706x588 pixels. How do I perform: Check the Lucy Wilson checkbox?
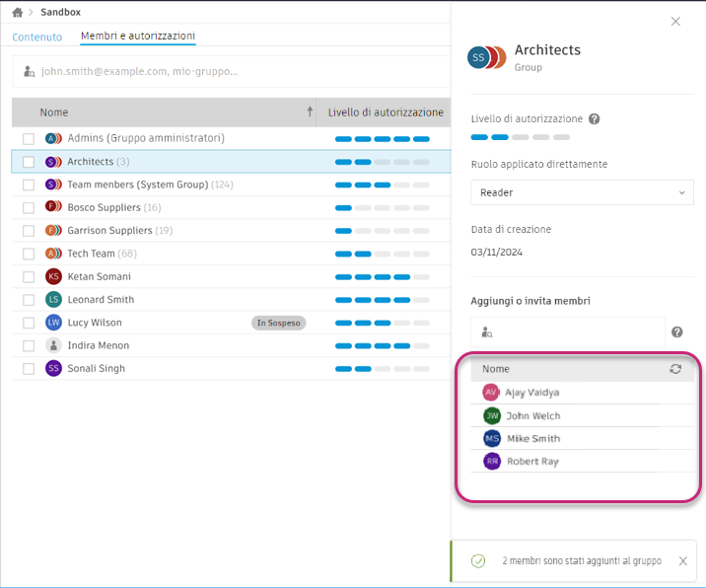point(29,323)
